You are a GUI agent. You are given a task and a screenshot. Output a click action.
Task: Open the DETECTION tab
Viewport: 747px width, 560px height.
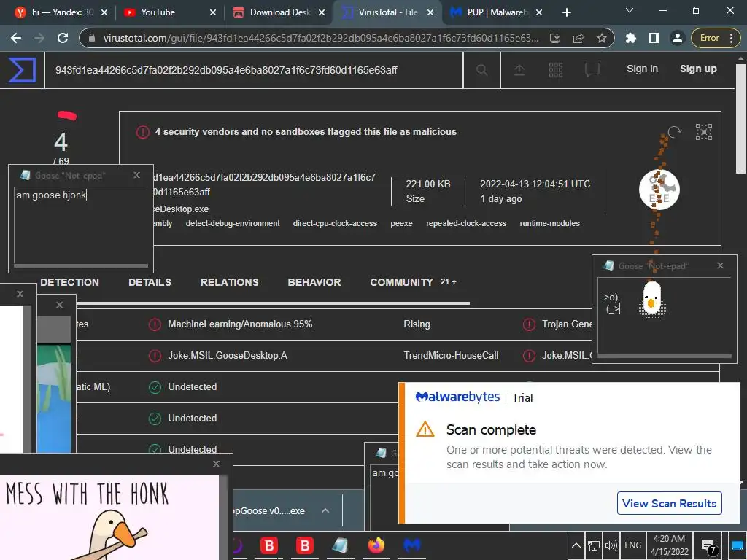point(69,282)
